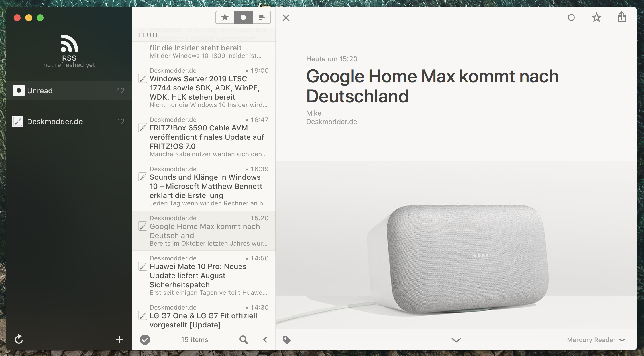644x356 pixels.
Task: Minimize the window with yellow button
Action: [x=29, y=18]
